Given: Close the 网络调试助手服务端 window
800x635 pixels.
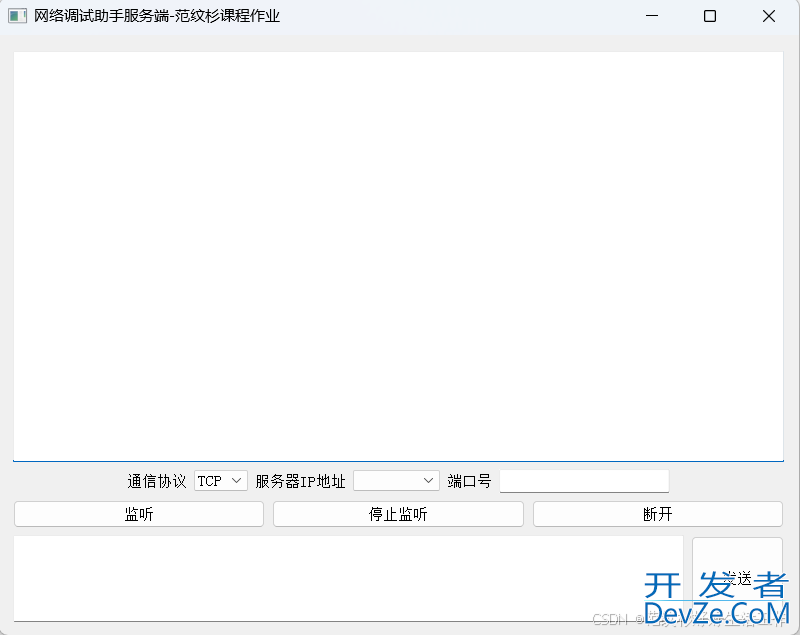Looking at the screenshot, I should (769, 16).
